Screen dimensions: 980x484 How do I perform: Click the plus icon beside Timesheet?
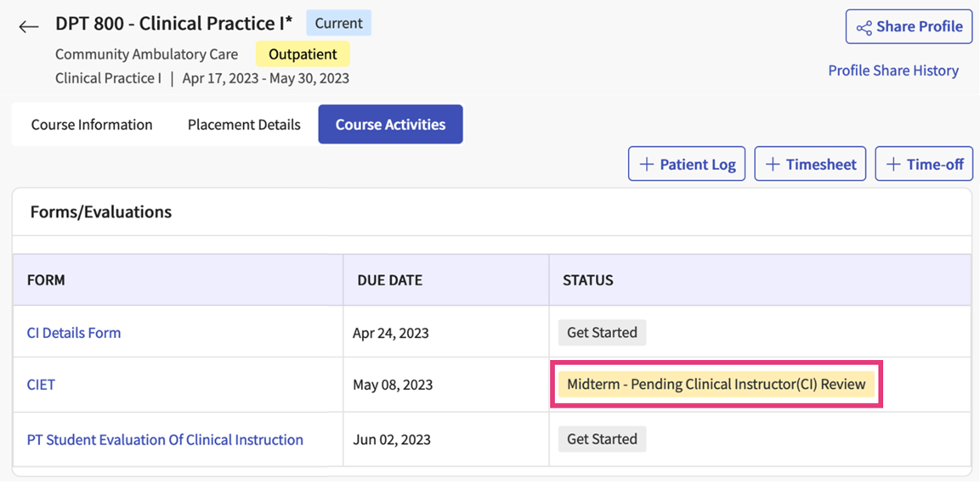pos(773,165)
